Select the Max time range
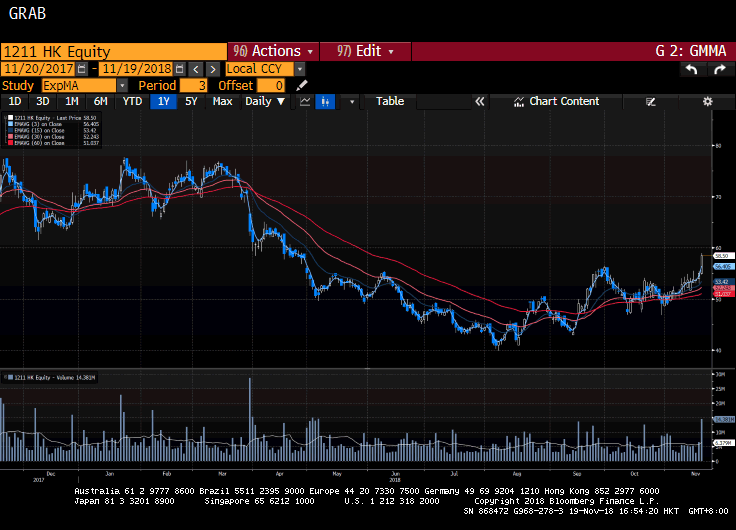 (222, 101)
